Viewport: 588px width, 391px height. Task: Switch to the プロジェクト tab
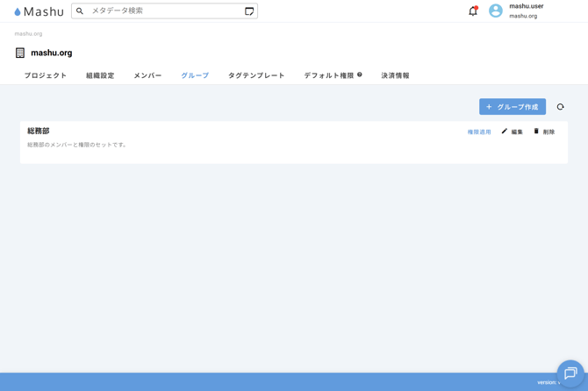[x=46, y=75]
